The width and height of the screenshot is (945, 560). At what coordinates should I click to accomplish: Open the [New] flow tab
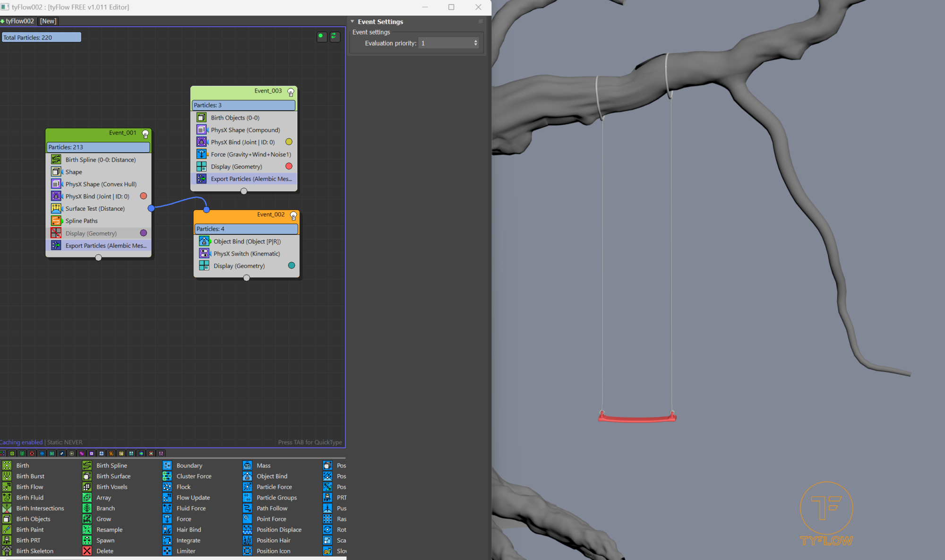(48, 21)
